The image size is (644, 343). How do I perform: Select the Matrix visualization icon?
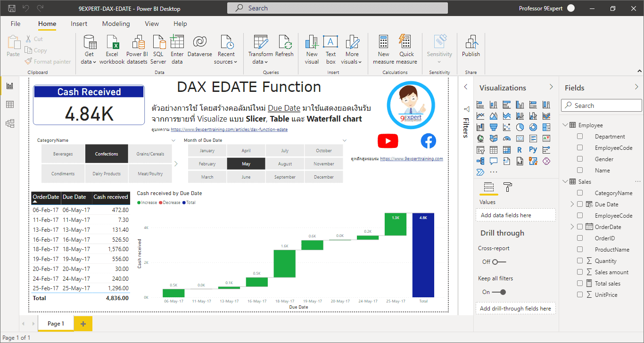click(507, 149)
